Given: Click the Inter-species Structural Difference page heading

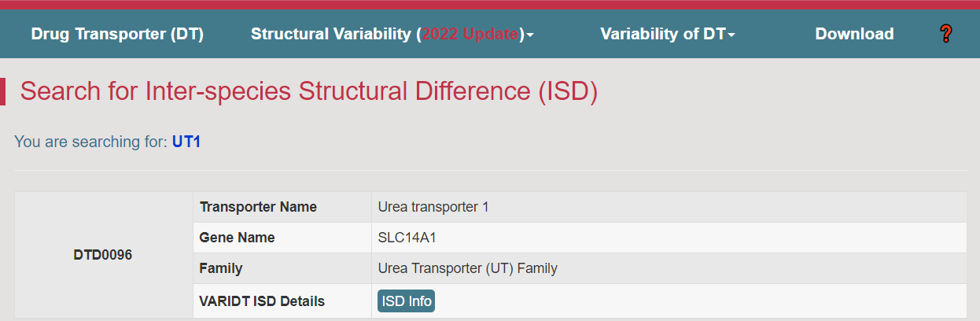Looking at the screenshot, I should (309, 91).
